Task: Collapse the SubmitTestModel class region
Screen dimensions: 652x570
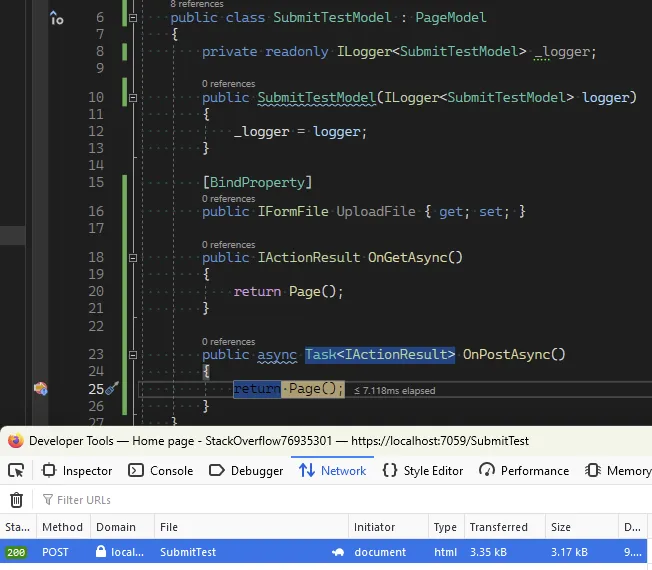Action: pyautogui.click(x=133, y=18)
